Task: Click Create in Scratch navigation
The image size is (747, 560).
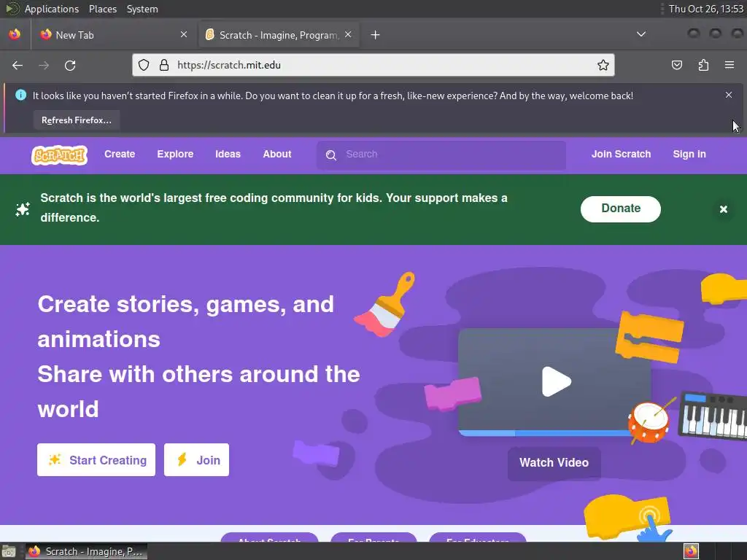Action: pyautogui.click(x=120, y=155)
